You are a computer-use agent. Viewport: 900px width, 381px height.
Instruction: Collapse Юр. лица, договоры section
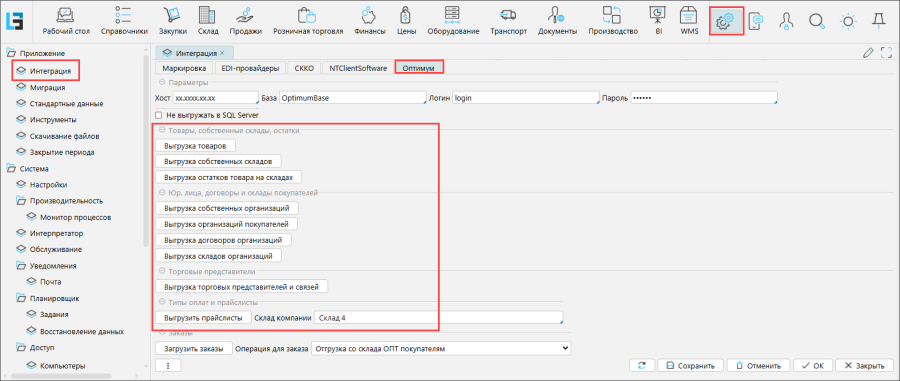click(x=162, y=192)
